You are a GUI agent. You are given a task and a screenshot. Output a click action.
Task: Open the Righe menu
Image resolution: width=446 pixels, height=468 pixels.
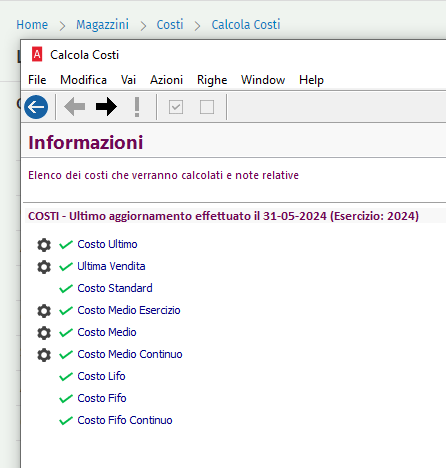point(212,80)
